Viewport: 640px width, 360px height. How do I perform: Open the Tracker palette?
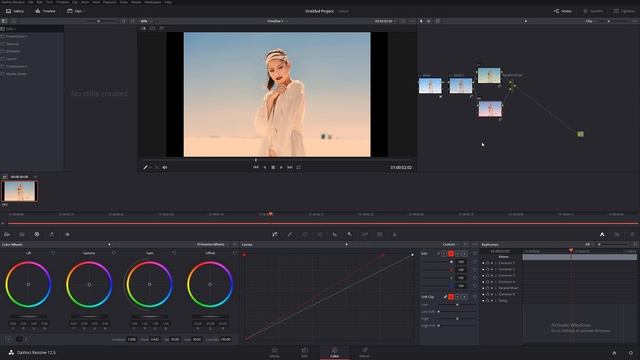pyautogui.click(x=320, y=234)
